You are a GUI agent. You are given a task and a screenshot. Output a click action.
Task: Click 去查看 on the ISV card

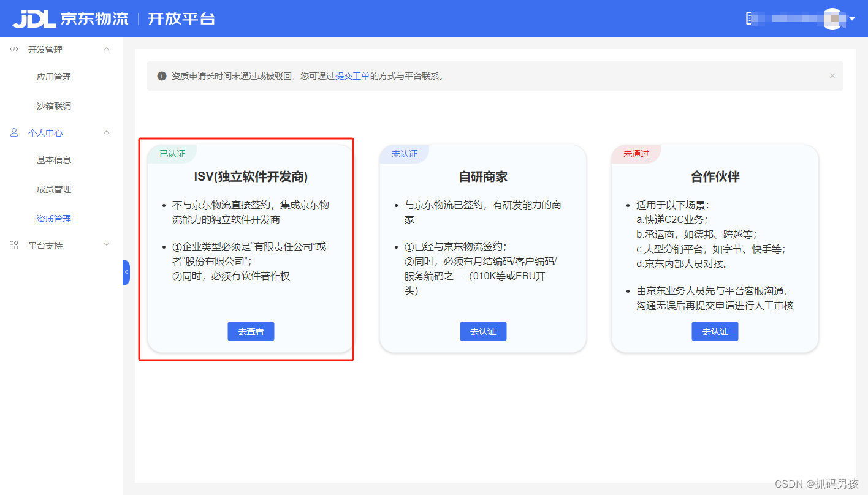coord(251,331)
